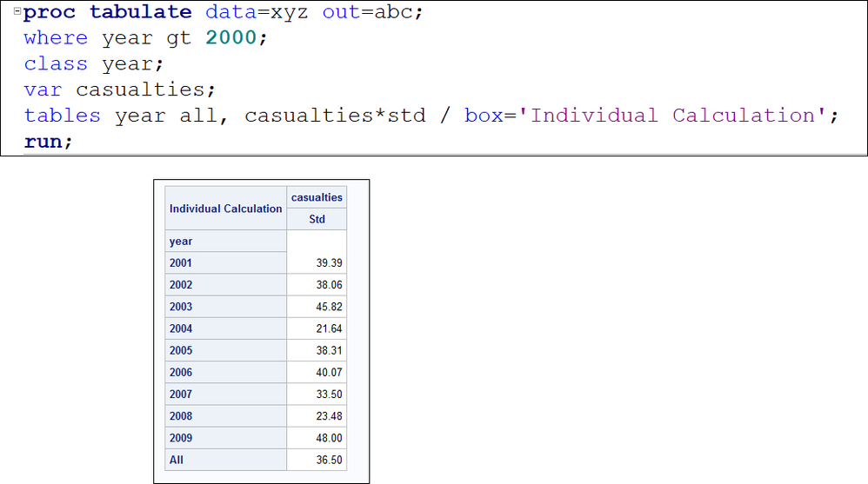Collapse the proc tabulate code block
The image size is (868, 484).
[x=17, y=11]
